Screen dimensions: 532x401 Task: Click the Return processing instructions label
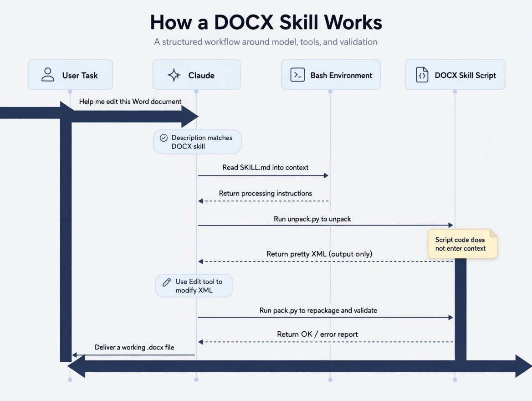click(266, 193)
